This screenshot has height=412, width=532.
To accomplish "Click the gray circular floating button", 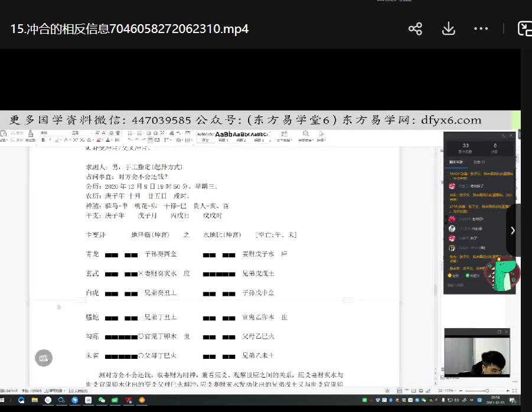I will coord(44,358).
